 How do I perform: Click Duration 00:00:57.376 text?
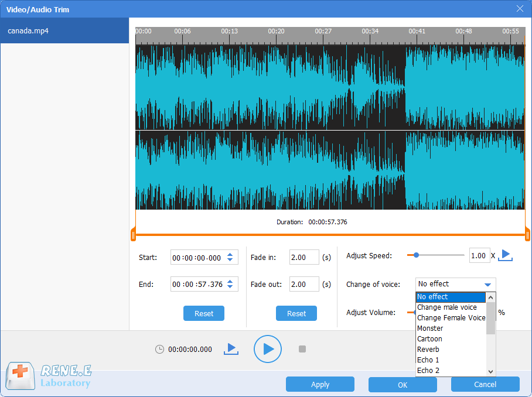point(312,222)
